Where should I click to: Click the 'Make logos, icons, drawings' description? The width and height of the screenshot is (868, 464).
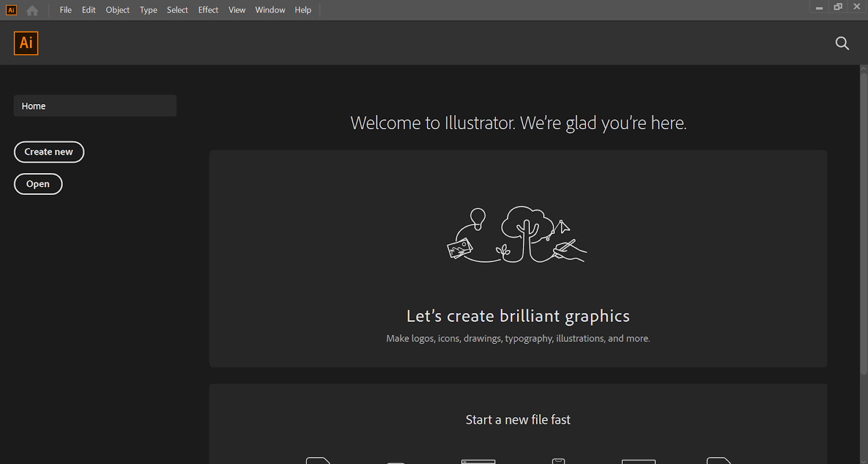[x=518, y=339]
